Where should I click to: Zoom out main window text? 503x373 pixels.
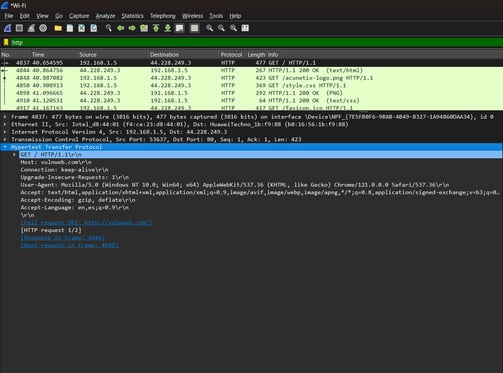pos(221,28)
